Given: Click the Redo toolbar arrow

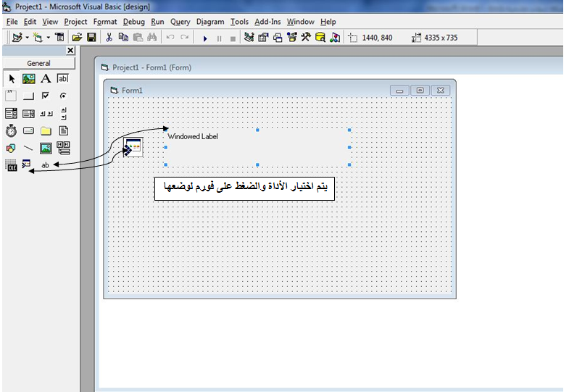Looking at the screenshot, I should [184, 38].
